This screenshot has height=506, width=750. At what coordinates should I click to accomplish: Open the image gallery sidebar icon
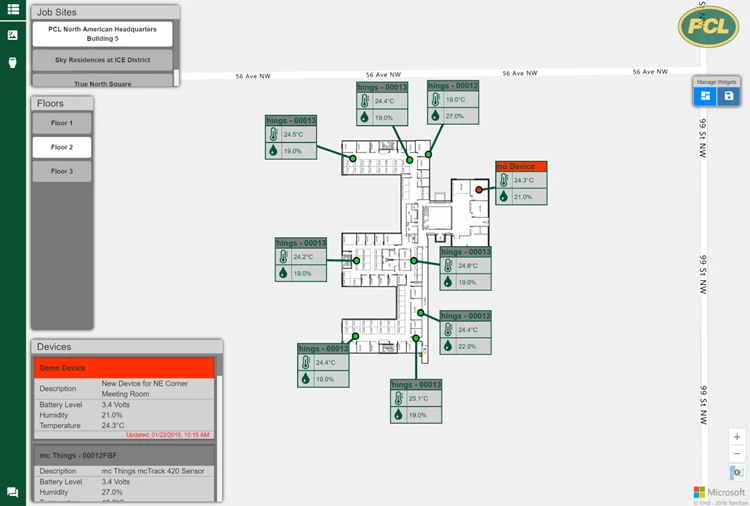13,35
